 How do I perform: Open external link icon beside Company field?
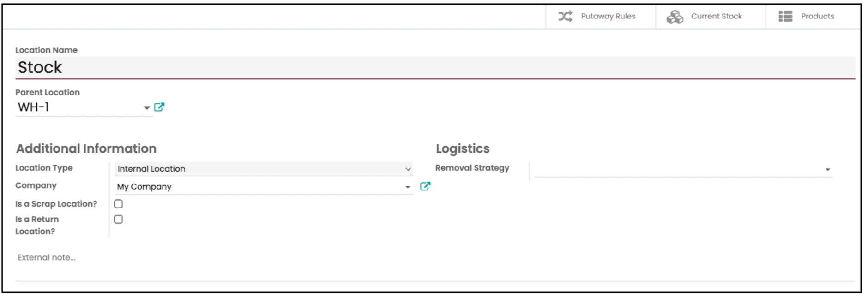pos(425,186)
